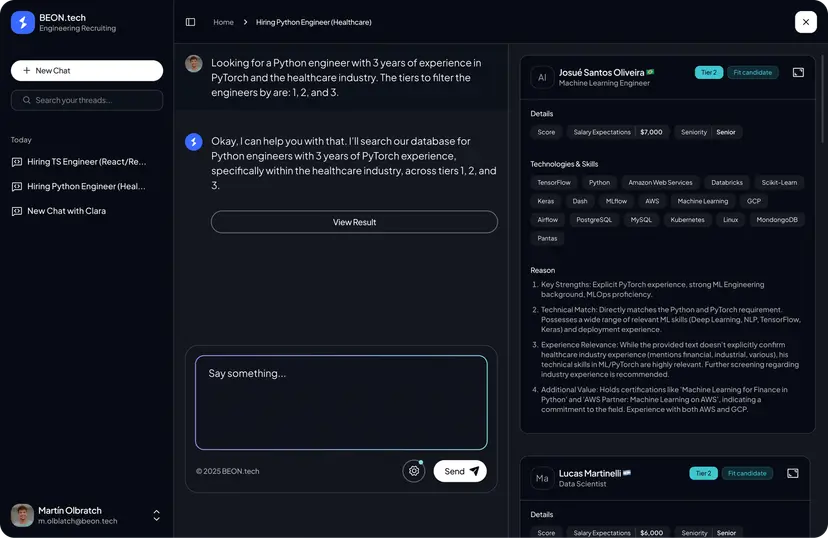Select the Databricks skill tag
The width and height of the screenshot is (828, 538).
pyautogui.click(x=727, y=183)
